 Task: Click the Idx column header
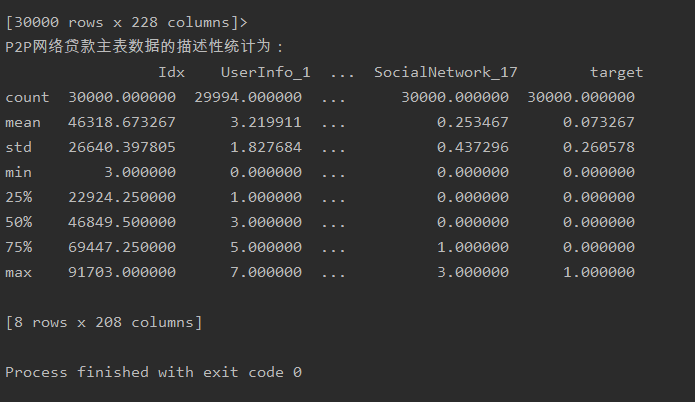pos(171,72)
